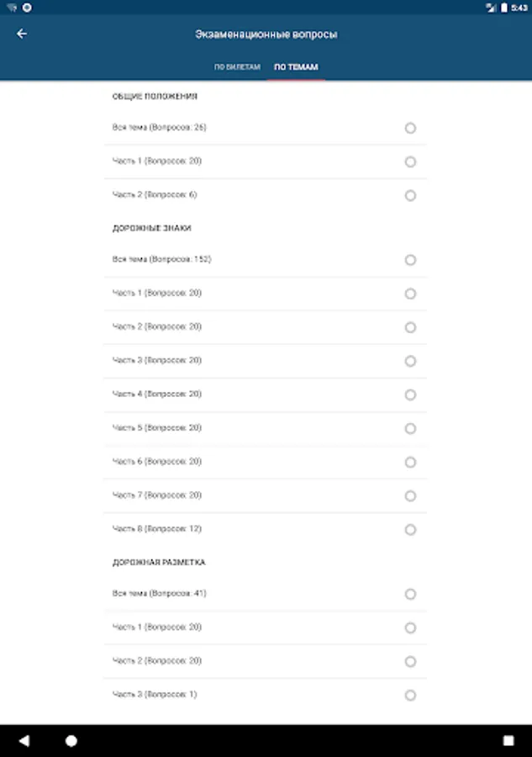Viewport: 532px width, 757px height.
Task: Tap Дорожные знаки Часть 6 label
Action: point(157,461)
